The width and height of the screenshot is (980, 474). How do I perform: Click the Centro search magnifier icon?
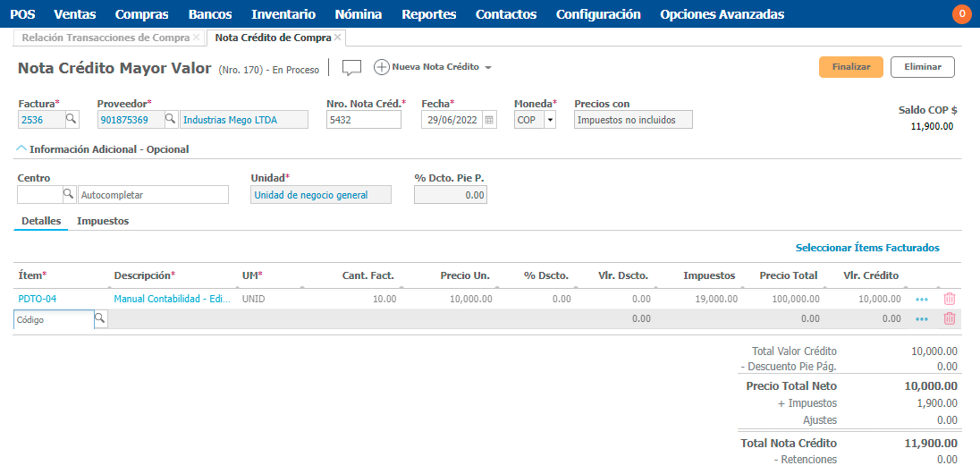click(68, 194)
